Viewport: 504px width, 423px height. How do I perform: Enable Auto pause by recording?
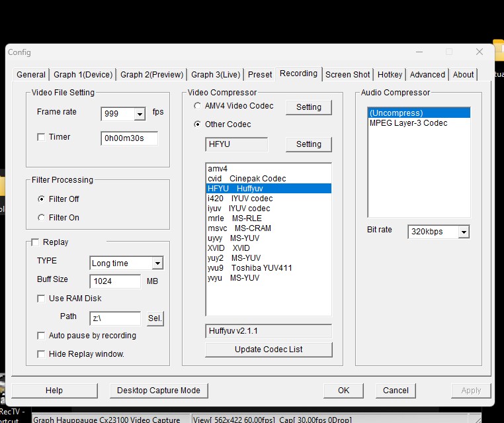(x=41, y=336)
